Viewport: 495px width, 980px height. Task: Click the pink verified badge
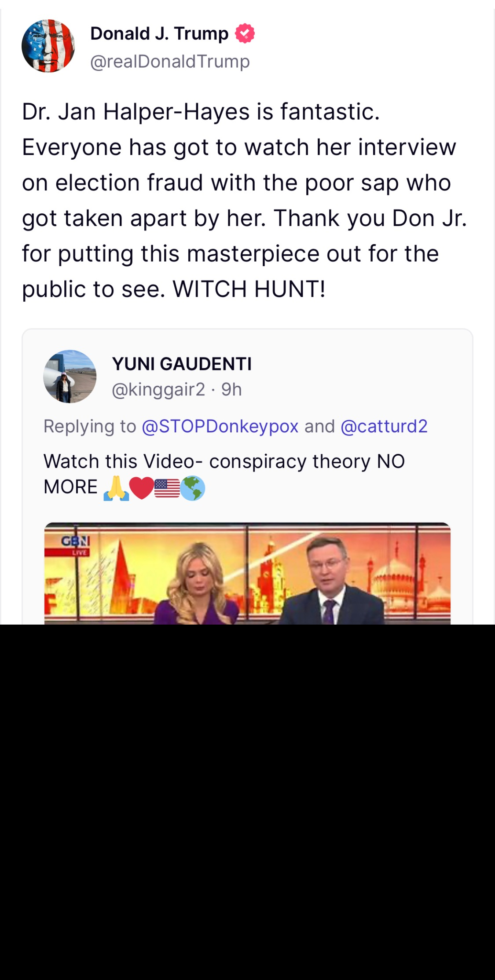245,33
